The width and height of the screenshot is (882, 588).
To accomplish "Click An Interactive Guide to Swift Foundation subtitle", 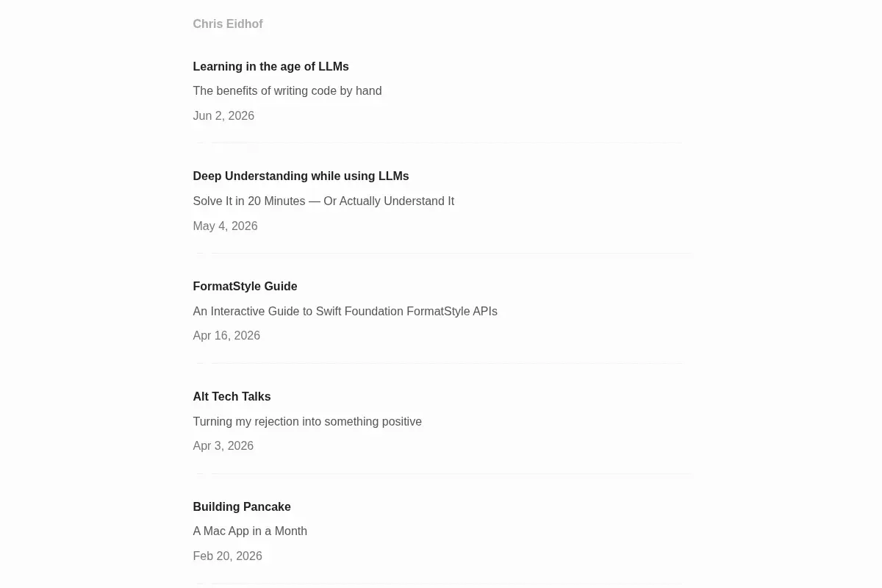I will click(345, 312).
